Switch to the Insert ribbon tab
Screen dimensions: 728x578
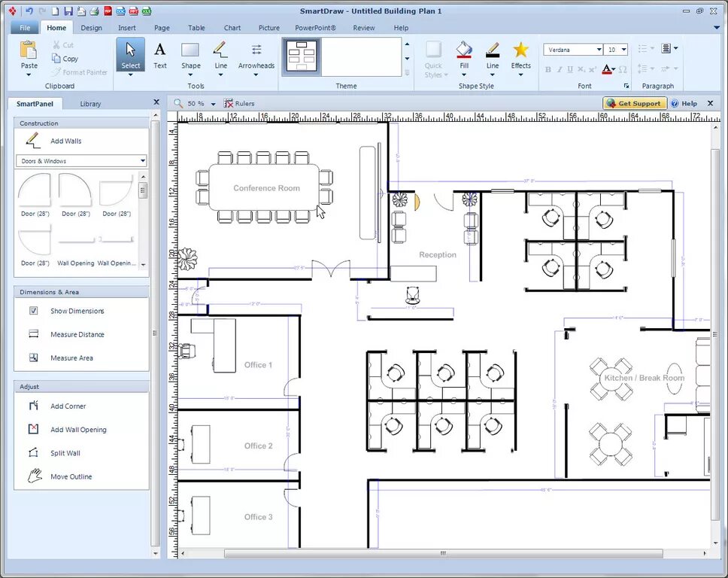click(127, 28)
